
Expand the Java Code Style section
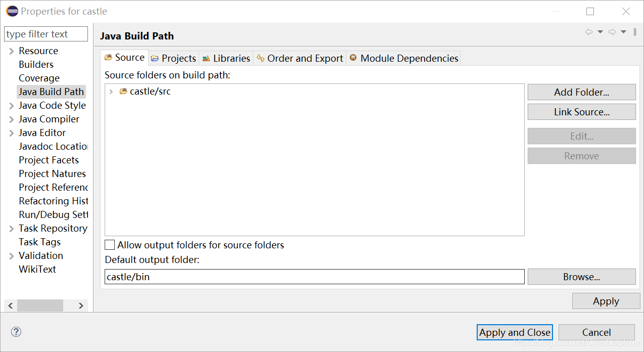(11, 105)
